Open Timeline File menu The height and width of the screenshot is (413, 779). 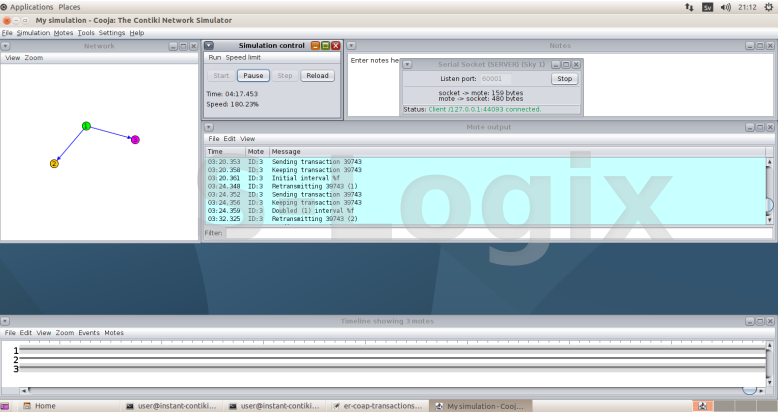click(10, 333)
